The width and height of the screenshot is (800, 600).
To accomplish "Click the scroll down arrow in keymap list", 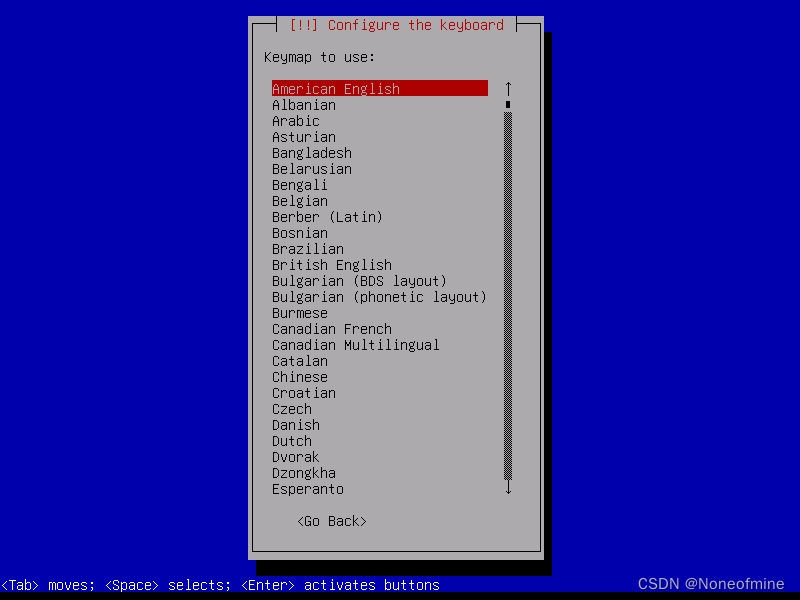I will tap(508, 488).
